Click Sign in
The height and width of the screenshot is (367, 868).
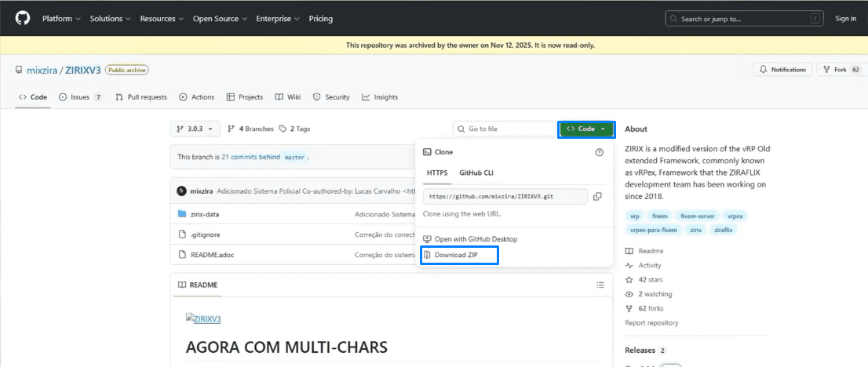pyautogui.click(x=845, y=18)
